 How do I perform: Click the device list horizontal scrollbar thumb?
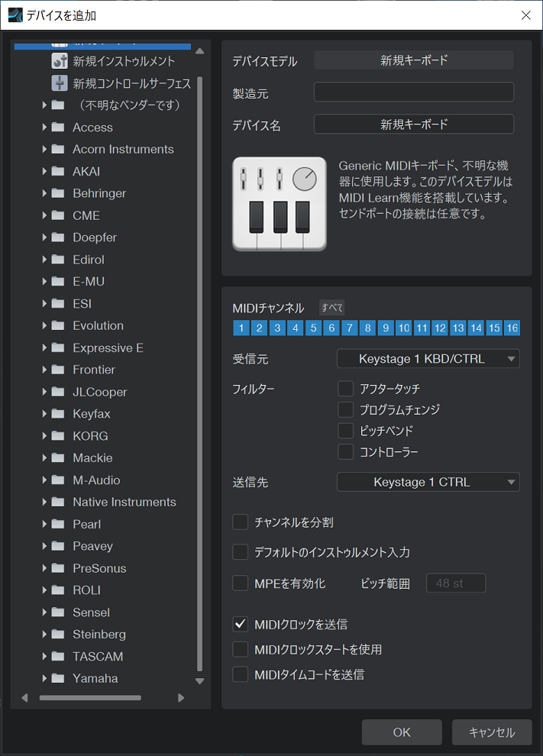click(x=90, y=698)
